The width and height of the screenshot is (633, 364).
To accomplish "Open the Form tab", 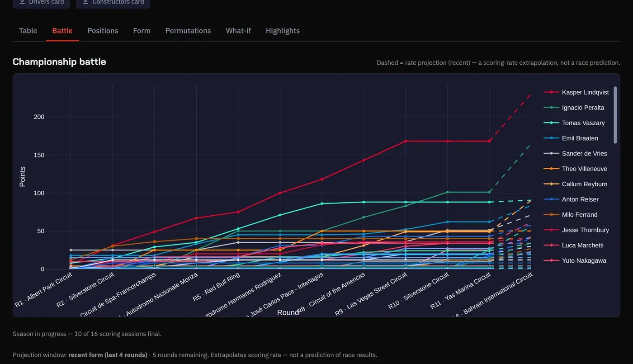I will pos(142,31).
